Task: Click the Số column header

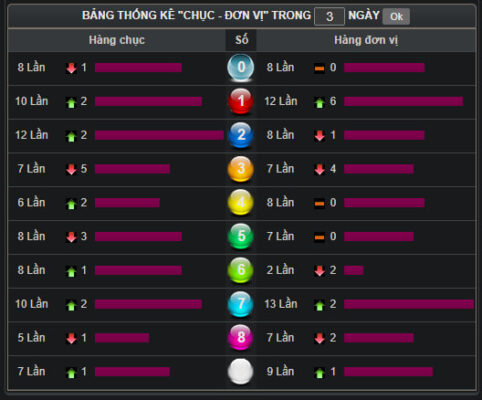Action: [241, 40]
